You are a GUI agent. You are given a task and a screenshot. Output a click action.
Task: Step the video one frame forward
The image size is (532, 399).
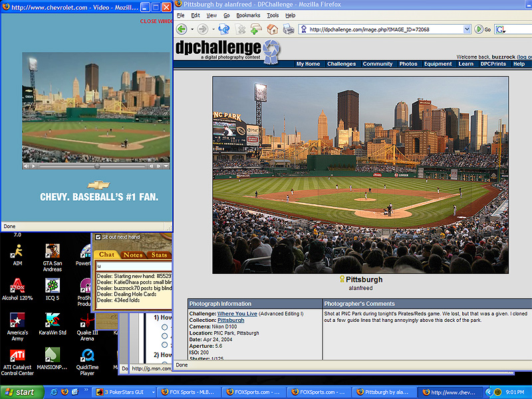pos(158,166)
